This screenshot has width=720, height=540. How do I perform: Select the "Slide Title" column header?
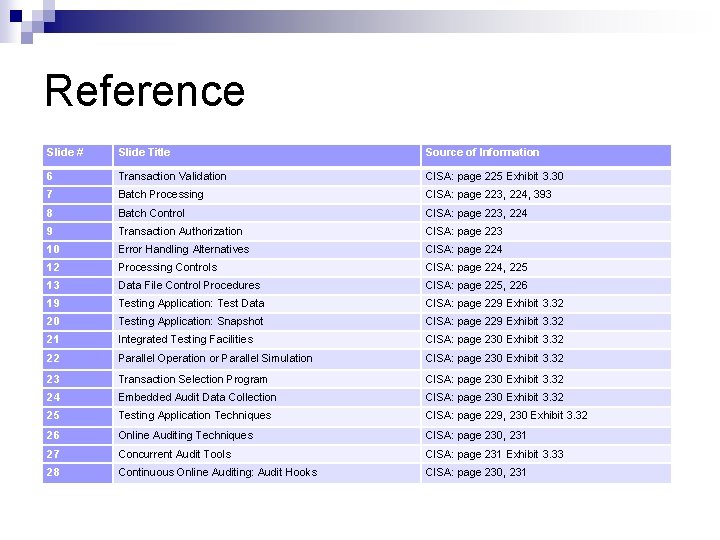tap(267, 155)
